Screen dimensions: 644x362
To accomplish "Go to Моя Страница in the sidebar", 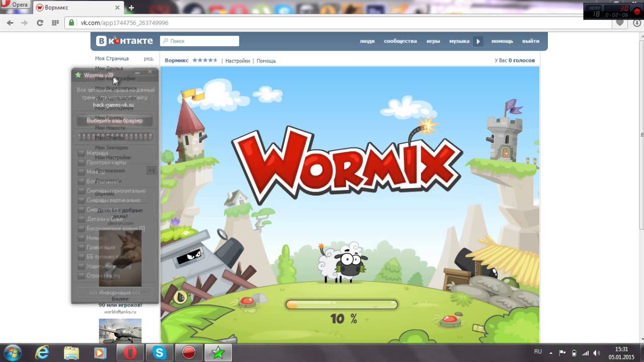I will coord(112,59).
